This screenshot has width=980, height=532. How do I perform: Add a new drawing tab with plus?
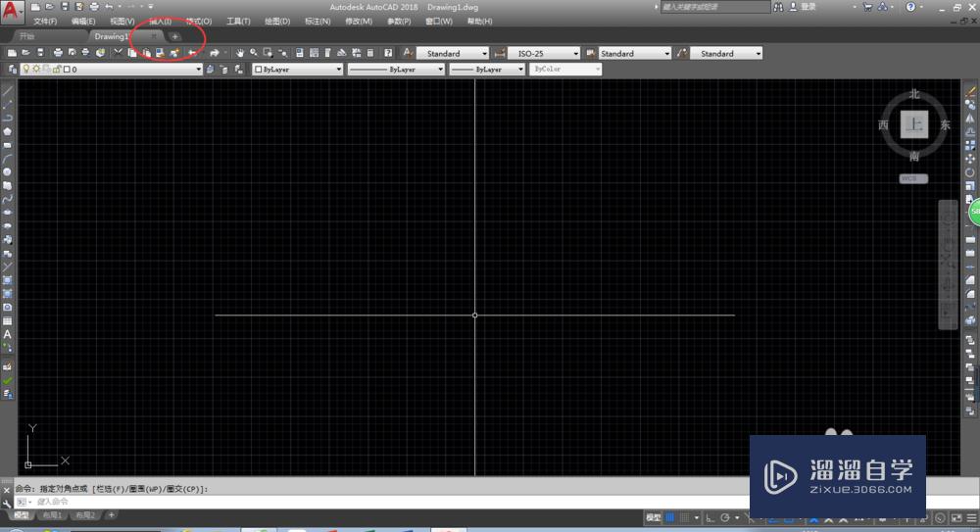(175, 36)
